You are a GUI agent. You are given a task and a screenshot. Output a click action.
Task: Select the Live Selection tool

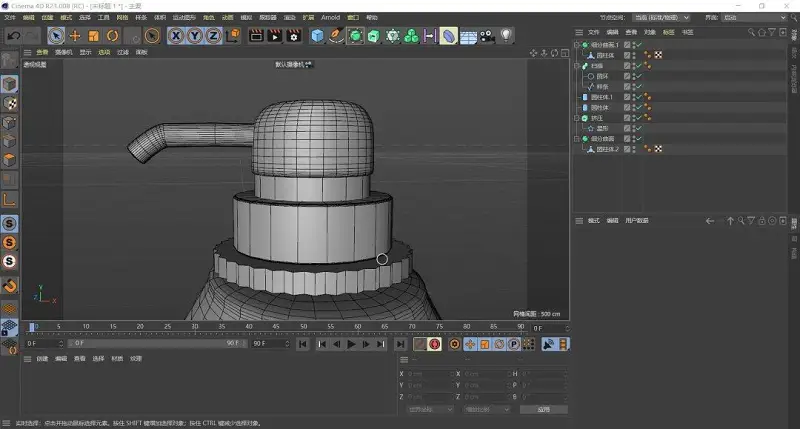point(56,36)
